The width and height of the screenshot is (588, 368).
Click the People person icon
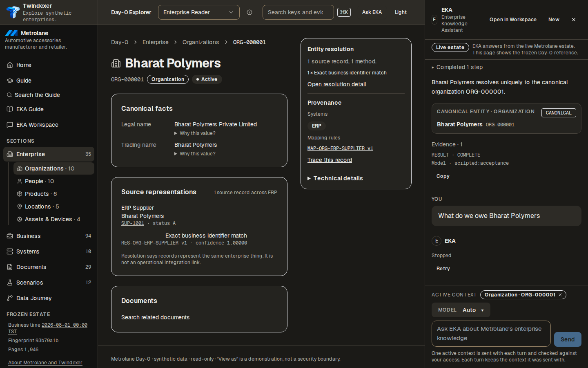point(20,181)
